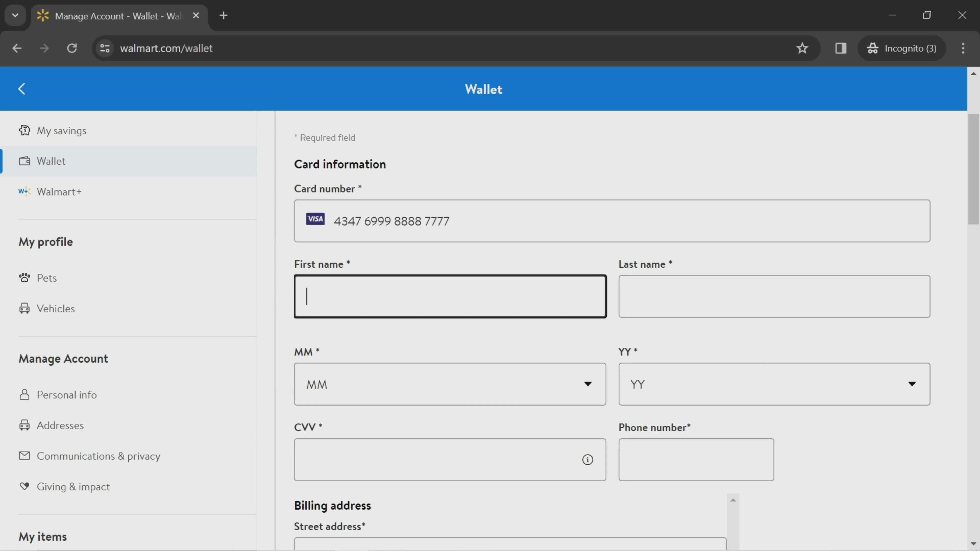Expand the YY expiration year dropdown
This screenshot has width=980, height=551.
pos(774,384)
